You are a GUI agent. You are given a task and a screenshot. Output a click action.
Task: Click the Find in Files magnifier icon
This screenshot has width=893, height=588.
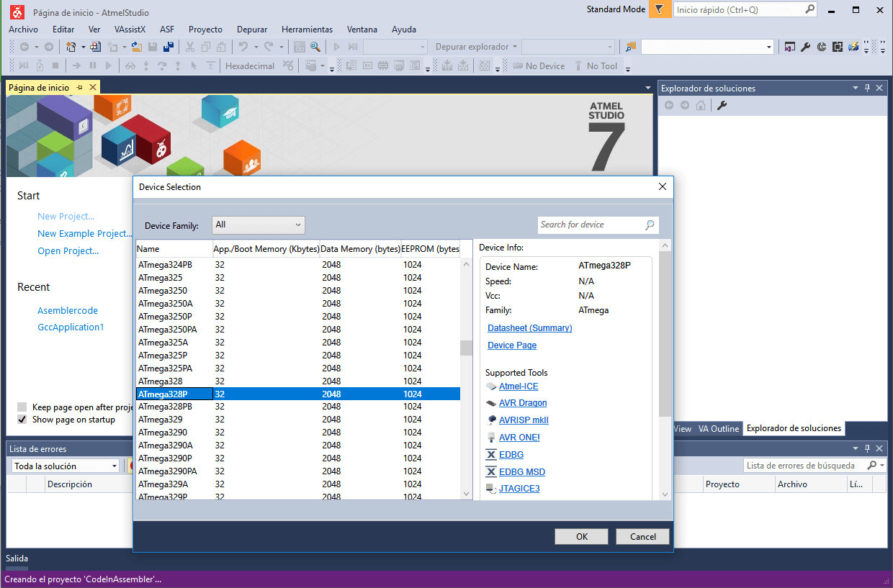(x=315, y=47)
